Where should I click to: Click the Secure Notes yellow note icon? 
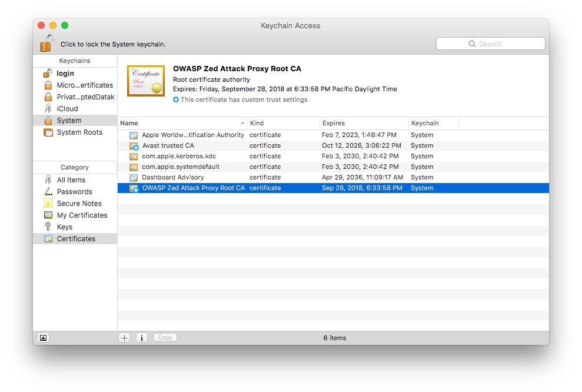(48, 204)
